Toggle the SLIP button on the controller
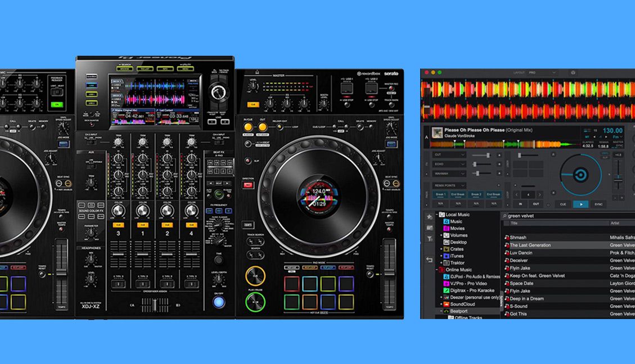Screen dimensions: 635x364 pyautogui.click(x=248, y=161)
